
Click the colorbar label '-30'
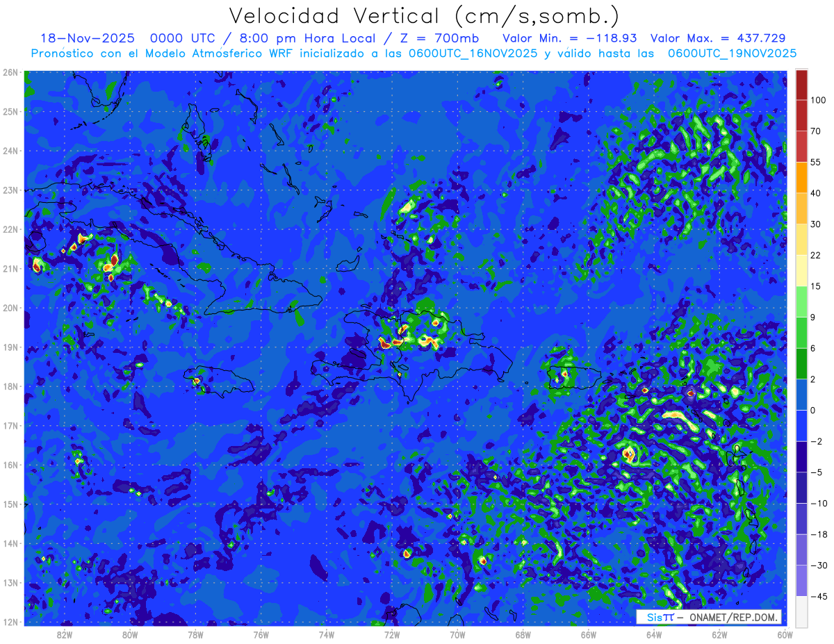pos(818,565)
